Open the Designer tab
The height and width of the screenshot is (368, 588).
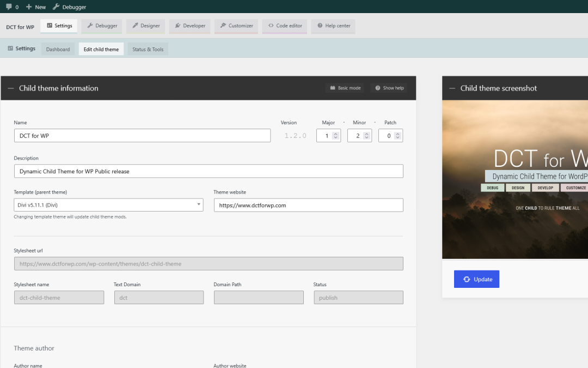[145, 26]
